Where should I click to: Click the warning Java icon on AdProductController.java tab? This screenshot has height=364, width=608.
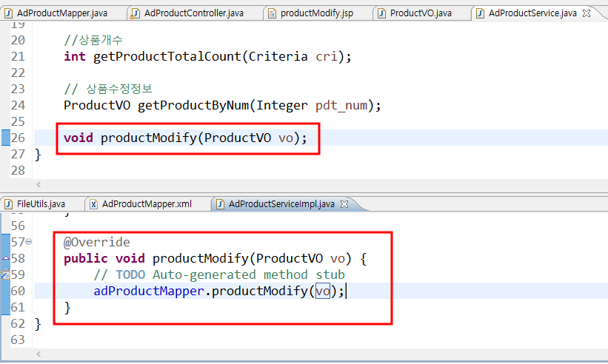click(135, 13)
